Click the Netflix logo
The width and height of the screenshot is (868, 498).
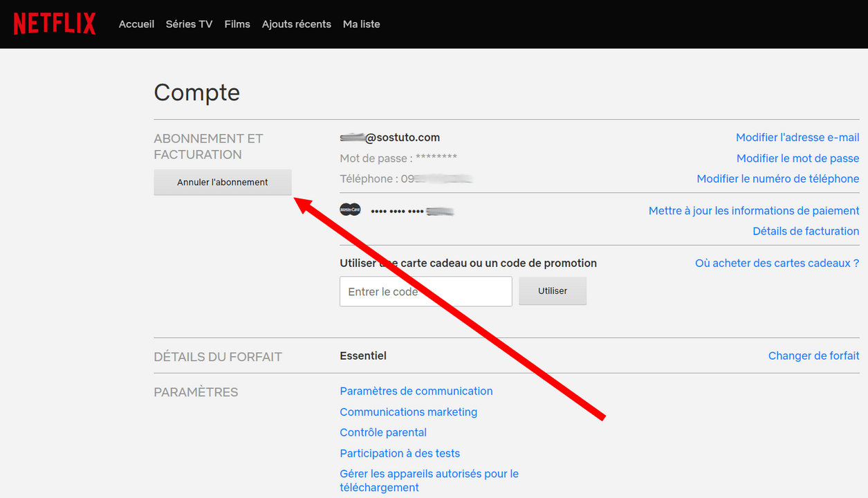(x=55, y=24)
